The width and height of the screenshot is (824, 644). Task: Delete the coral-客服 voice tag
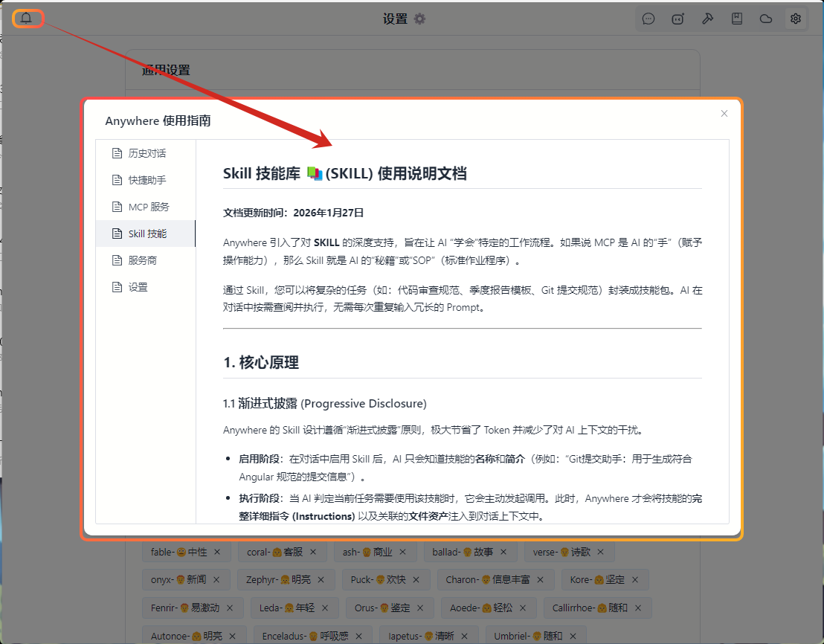tap(313, 552)
